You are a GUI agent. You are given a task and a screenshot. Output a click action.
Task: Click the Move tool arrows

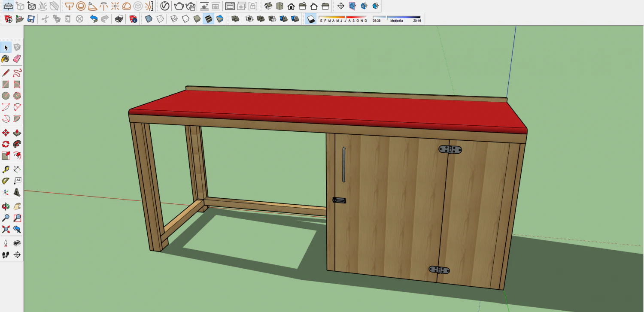point(6,133)
